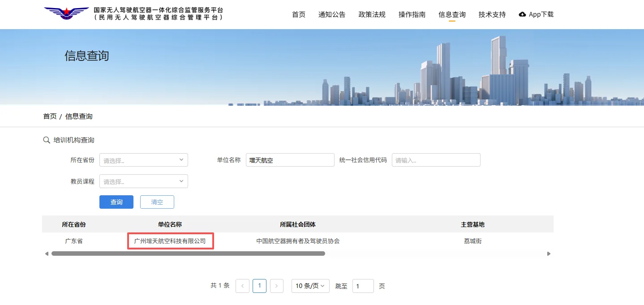Click the 所在省份 column header
The height and width of the screenshot is (305, 644).
coord(74,224)
